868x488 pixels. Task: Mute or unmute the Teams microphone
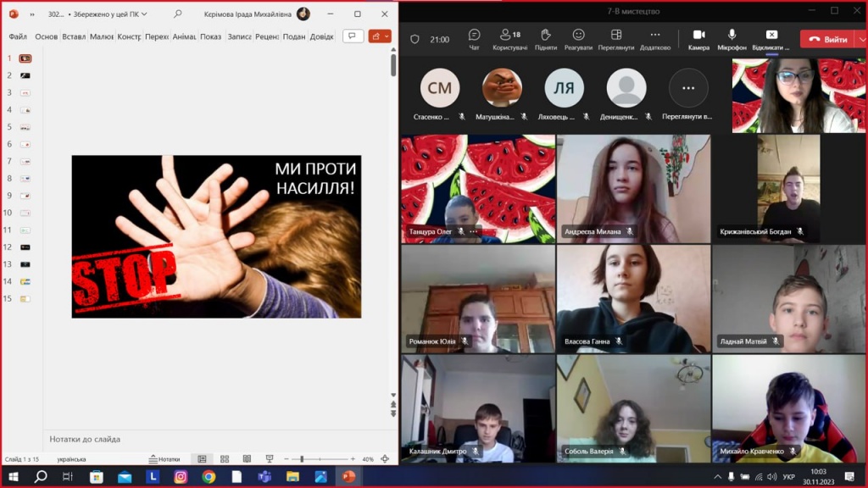(x=732, y=39)
